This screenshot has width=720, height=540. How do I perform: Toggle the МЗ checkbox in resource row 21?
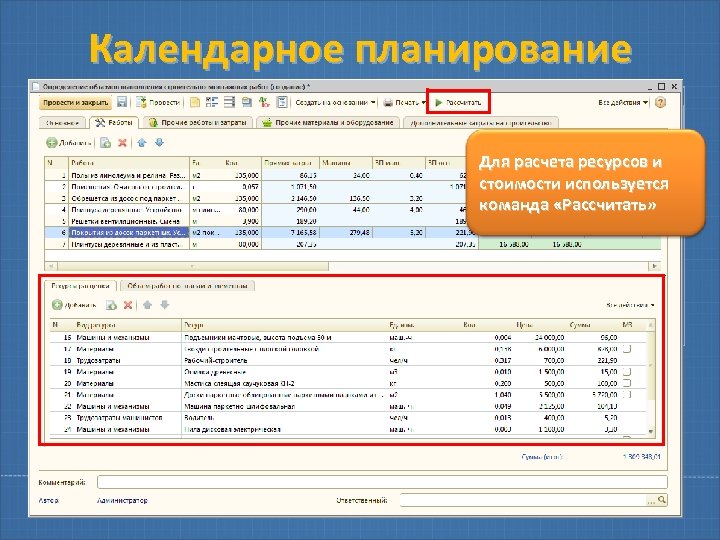[x=627, y=395]
